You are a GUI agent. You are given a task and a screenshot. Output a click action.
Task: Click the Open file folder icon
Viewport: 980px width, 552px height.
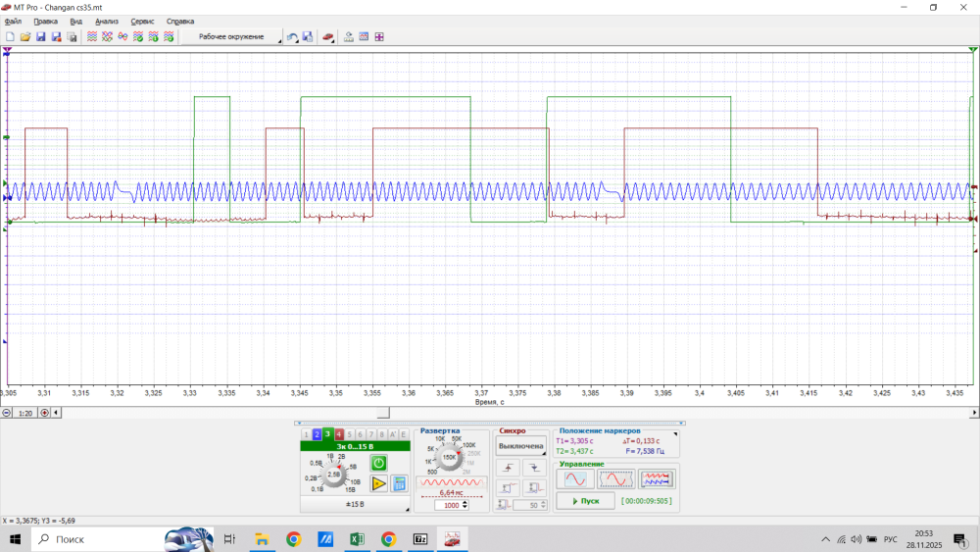25,37
